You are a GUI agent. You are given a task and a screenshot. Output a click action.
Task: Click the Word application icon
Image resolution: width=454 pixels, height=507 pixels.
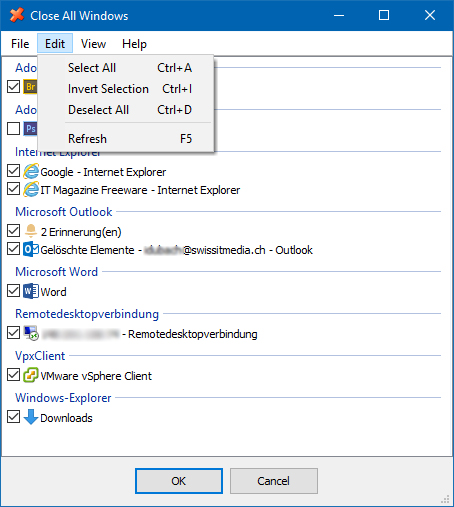pos(31,291)
